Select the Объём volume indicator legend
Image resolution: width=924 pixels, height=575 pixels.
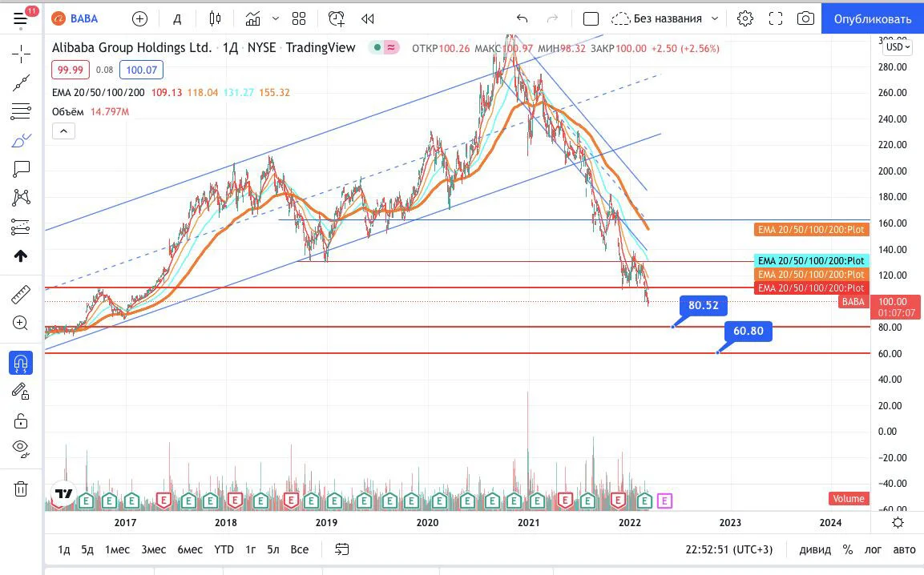click(68, 112)
